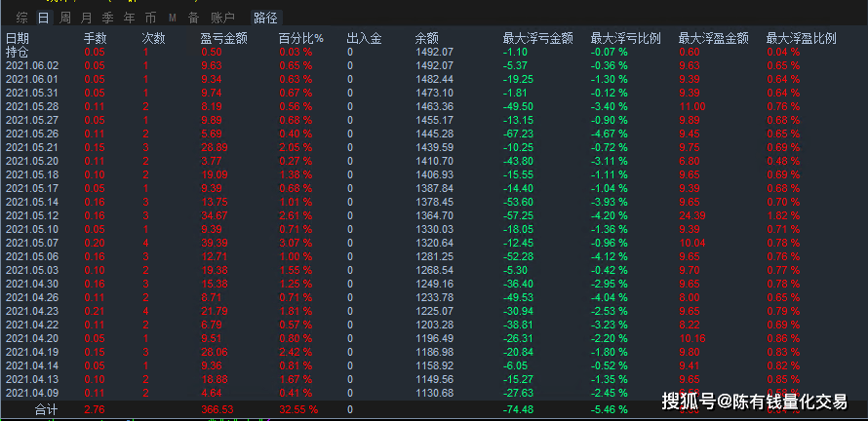Click floating loss ratio -4.67 %
Image resolution: width=868 pixels, height=421 pixels.
pyautogui.click(x=610, y=134)
